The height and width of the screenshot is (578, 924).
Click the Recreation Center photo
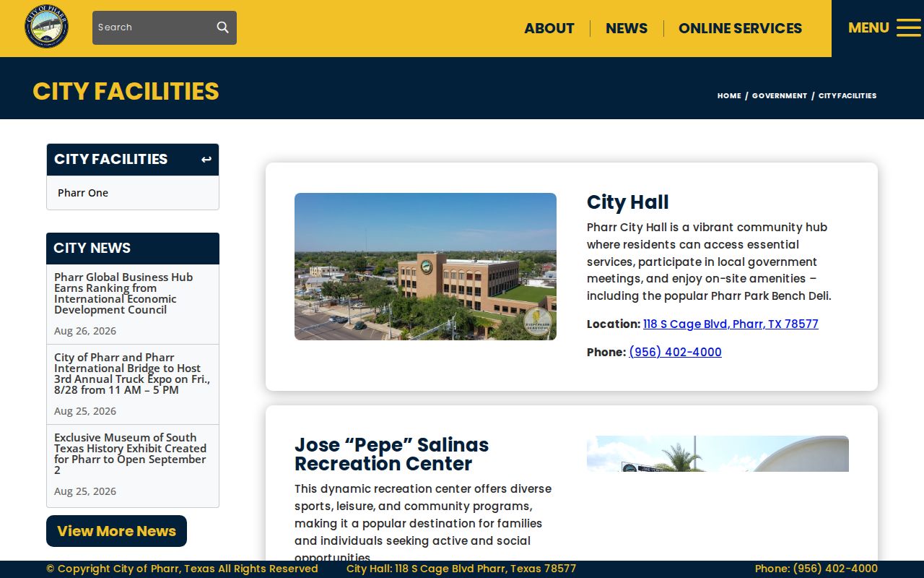coord(718,454)
